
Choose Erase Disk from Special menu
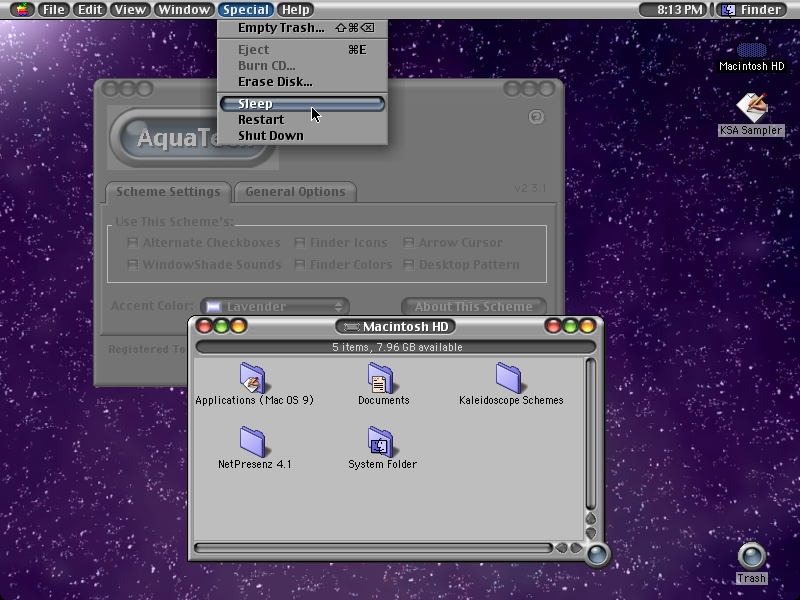[x=303, y=82]
